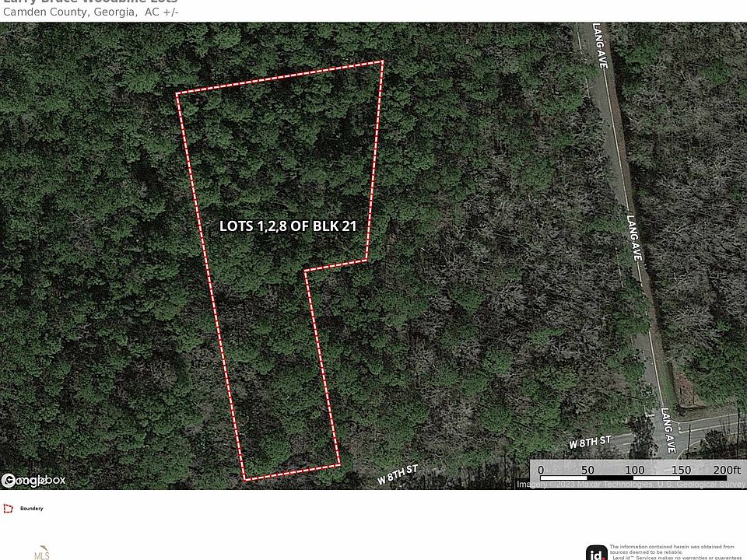Click the W 8TH ST label below the parcel
The height and width of the screenshot is (560, 747).
pyautogui.click(x=398, y=474)
